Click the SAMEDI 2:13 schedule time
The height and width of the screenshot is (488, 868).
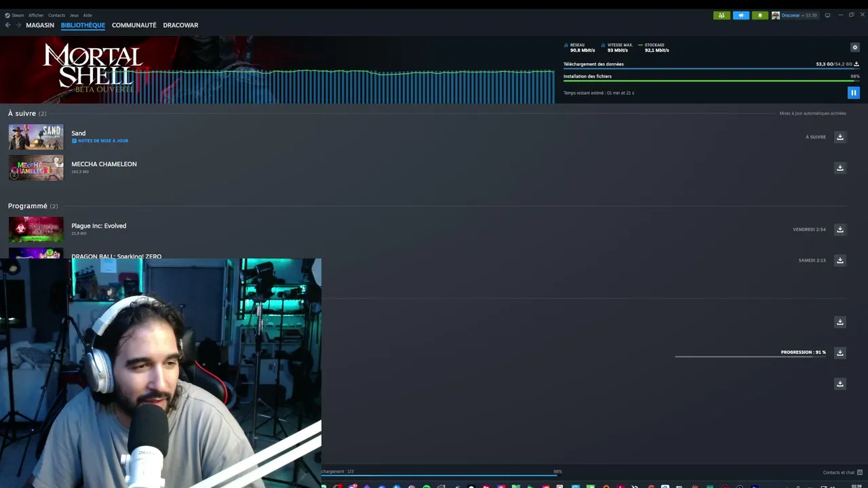pos(812,260)
